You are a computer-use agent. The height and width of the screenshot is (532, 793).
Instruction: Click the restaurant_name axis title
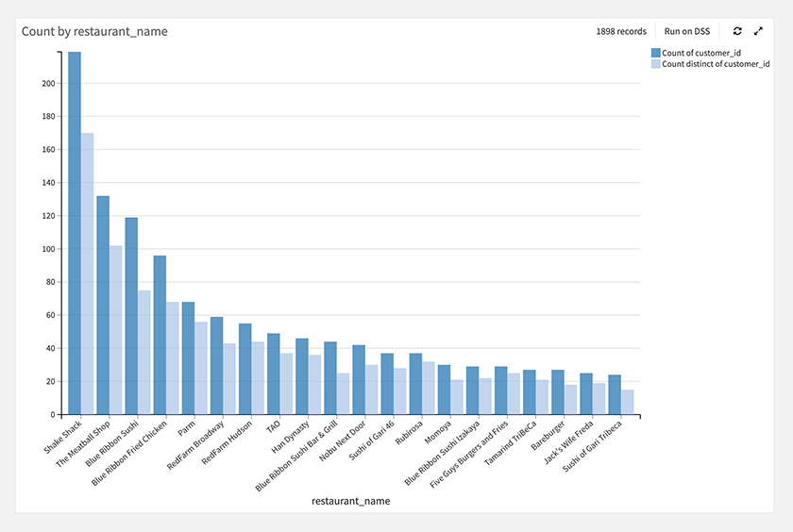[x=350, y=501]
